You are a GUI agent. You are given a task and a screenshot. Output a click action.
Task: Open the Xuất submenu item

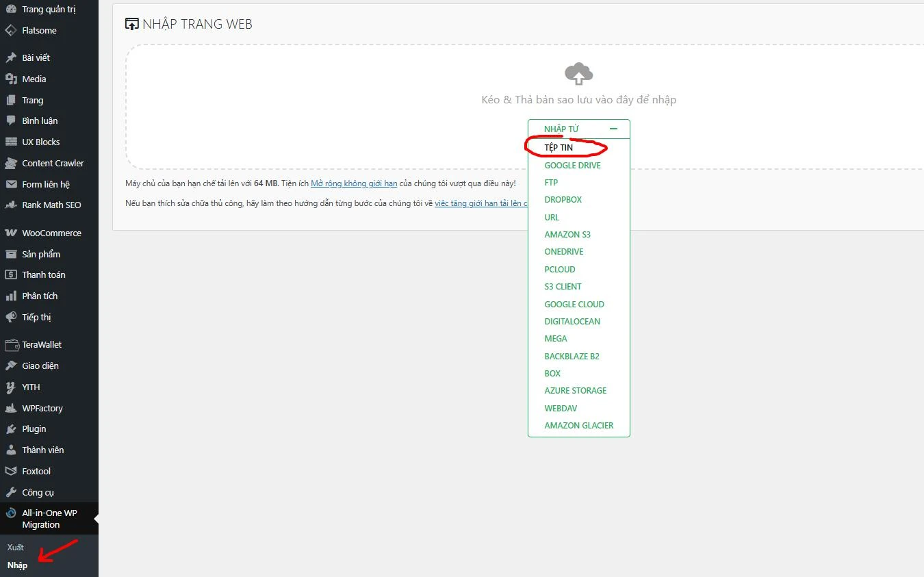pos(16,548)
